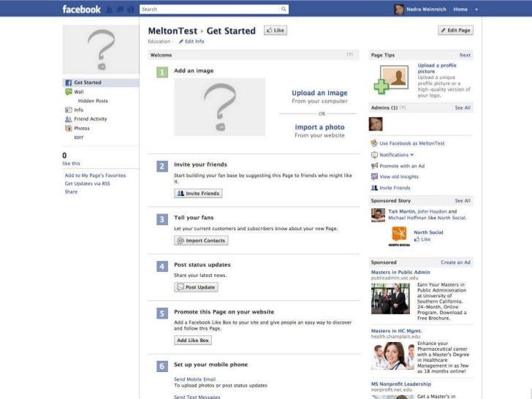Click See All next to Sponsored Story
Viewport: 532px width, 399px height.
tap(463, 201)
